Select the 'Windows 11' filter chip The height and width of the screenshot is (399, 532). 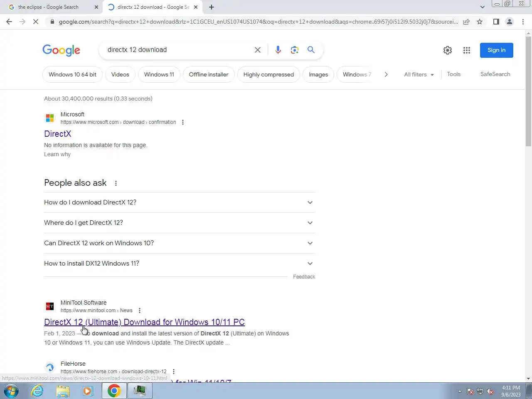159,74
